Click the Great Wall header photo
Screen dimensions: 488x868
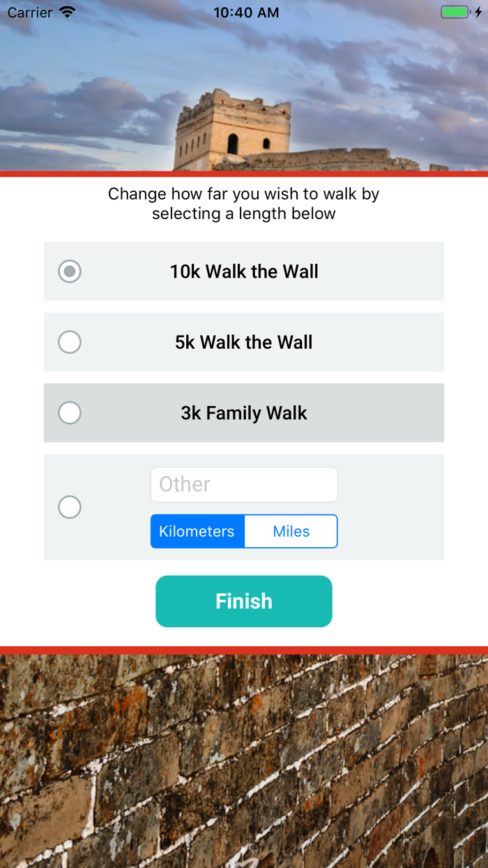[x=244, y=98]
